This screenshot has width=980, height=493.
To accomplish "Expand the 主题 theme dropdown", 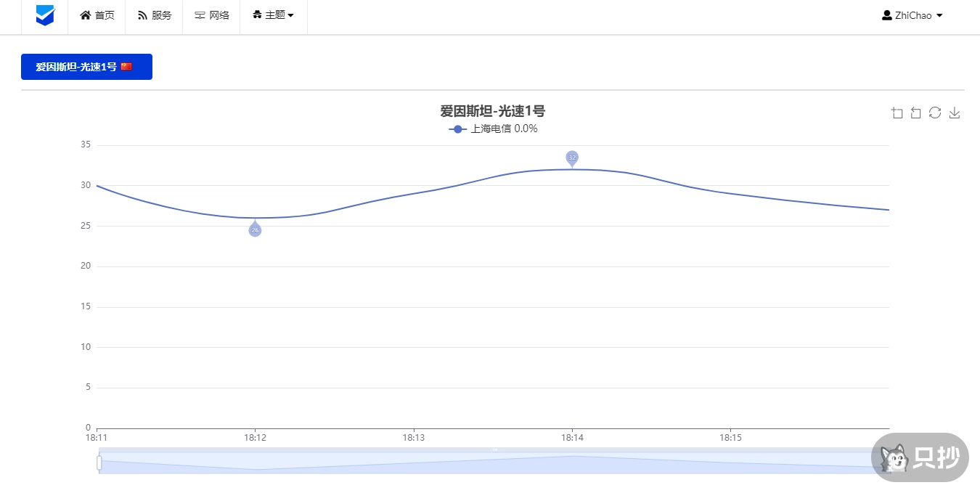I will [274, 15].
